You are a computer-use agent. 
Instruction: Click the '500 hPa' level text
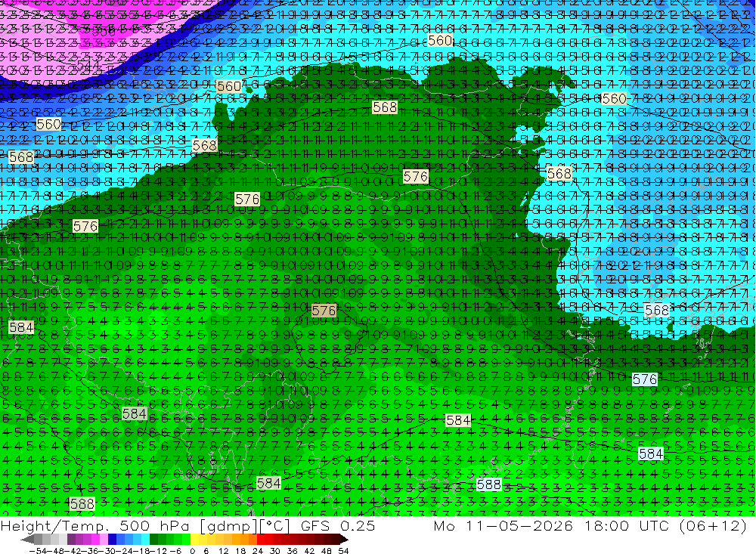point(153,526)
